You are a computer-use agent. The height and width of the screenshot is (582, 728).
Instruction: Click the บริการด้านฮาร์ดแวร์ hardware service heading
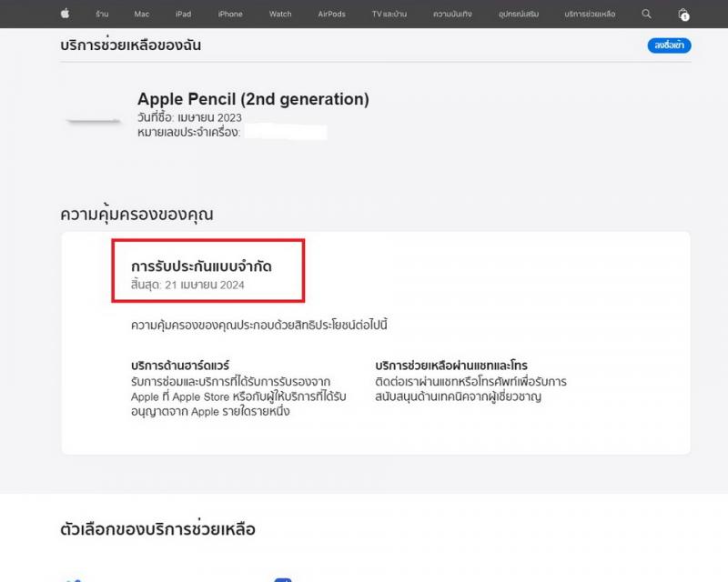coord(180,366)
